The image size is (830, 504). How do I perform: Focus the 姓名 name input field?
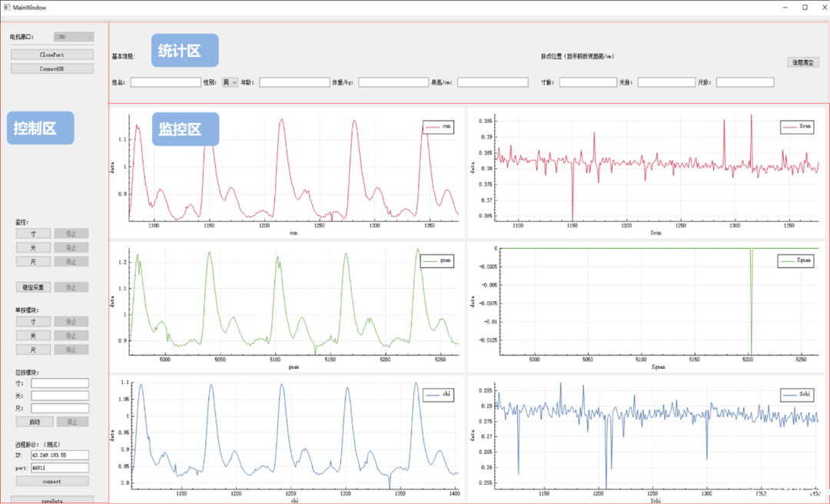[x=165, y=82]
